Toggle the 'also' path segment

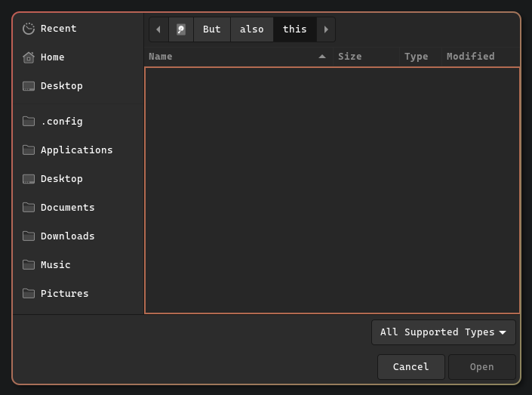(x=251, y=29)
